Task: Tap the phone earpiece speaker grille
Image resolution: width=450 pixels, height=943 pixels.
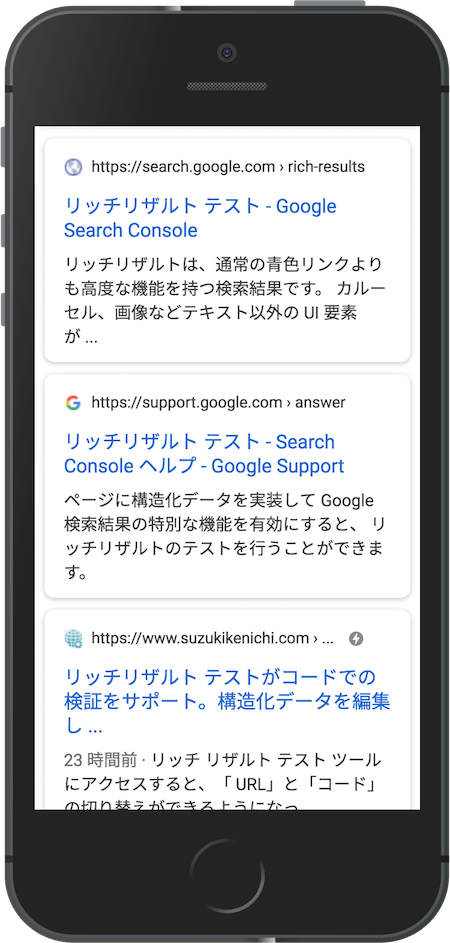Action: 227,87
